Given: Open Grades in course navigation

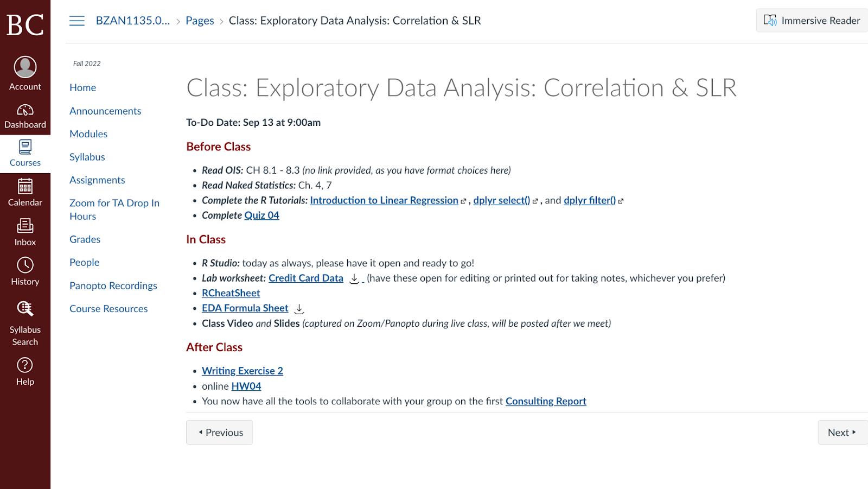Looking at the screenshot, I should (x=85, y=239).
